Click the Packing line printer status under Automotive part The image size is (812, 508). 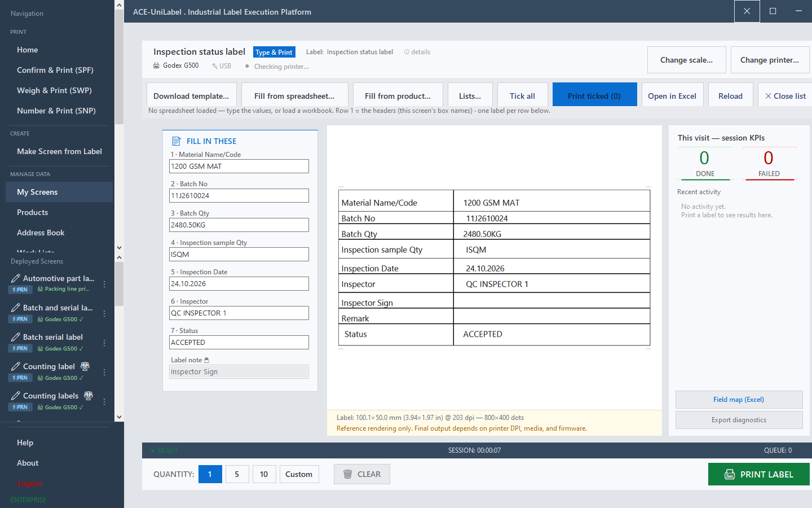coord(63,289)
